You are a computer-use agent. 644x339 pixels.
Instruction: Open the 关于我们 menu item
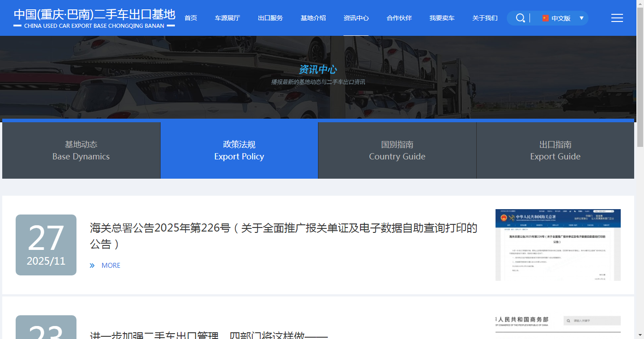click(485, 18)
